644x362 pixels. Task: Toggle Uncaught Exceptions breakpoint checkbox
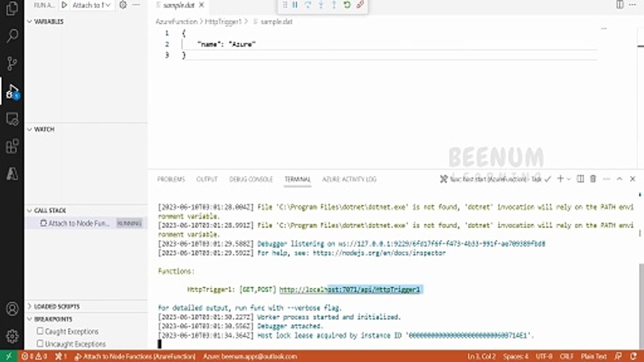point(40,343)
